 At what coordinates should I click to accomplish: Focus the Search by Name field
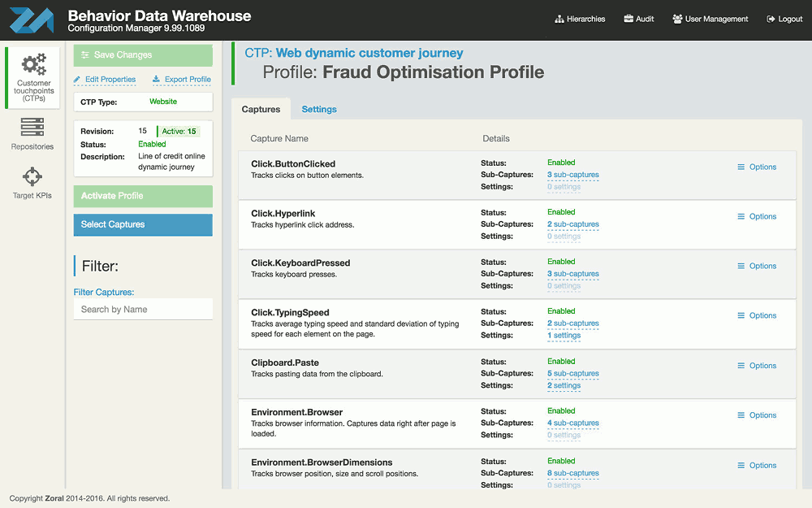coord(143,310)
